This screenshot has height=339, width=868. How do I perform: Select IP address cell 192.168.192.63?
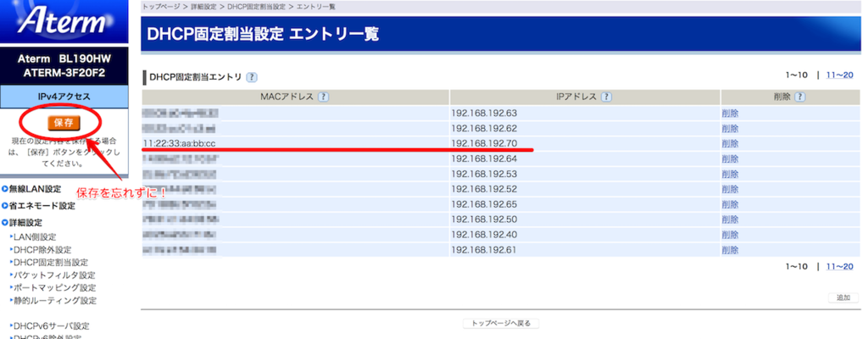click(x=585, y=114)
